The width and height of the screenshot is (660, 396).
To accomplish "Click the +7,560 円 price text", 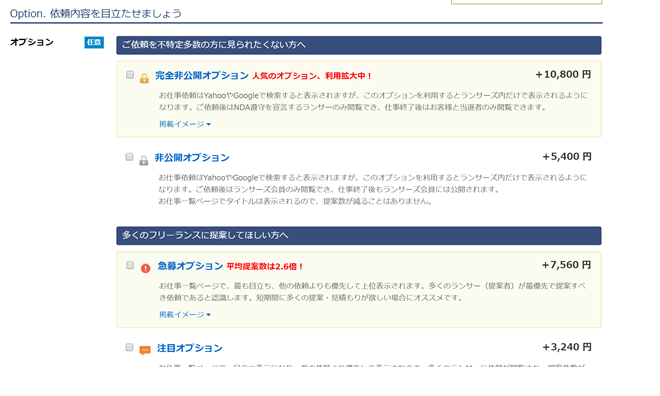I will pyautogui.click(x=567, y=265).
